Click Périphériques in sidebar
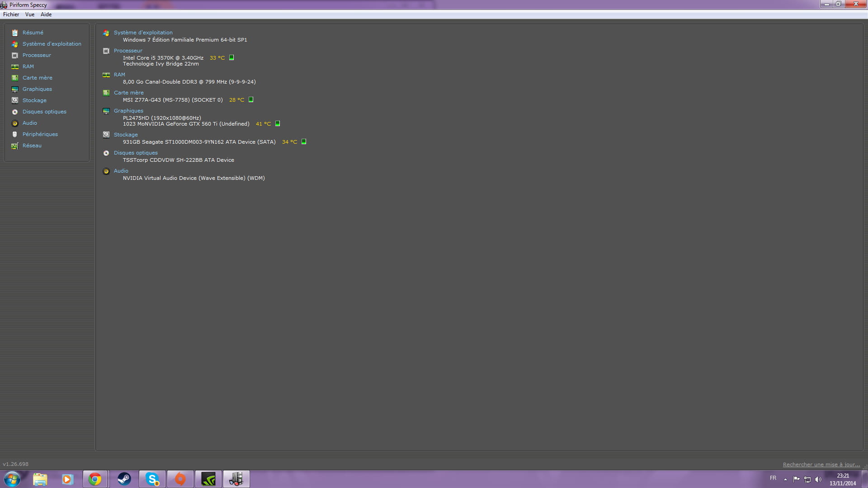868x488 pixels. point(40,134)
